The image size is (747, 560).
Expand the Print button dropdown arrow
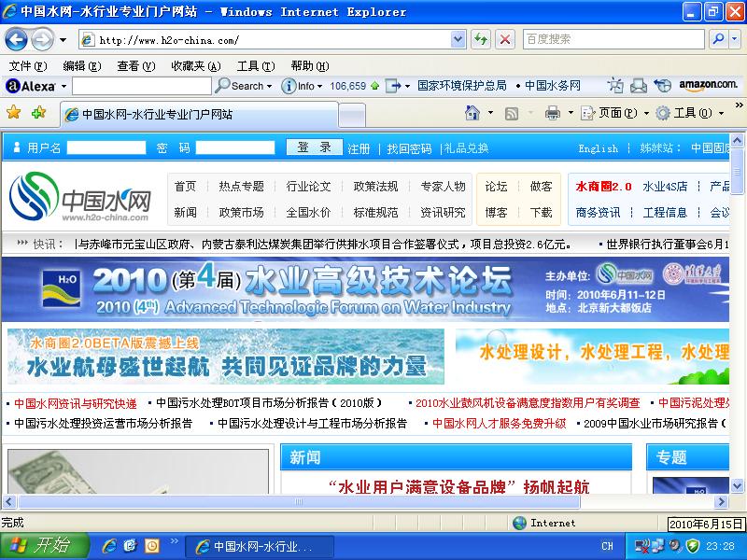click(571, 113)
